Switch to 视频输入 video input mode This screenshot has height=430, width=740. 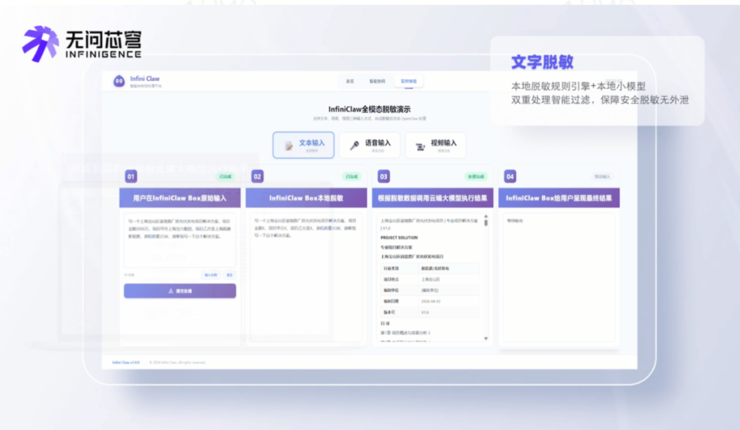[436, 145]
